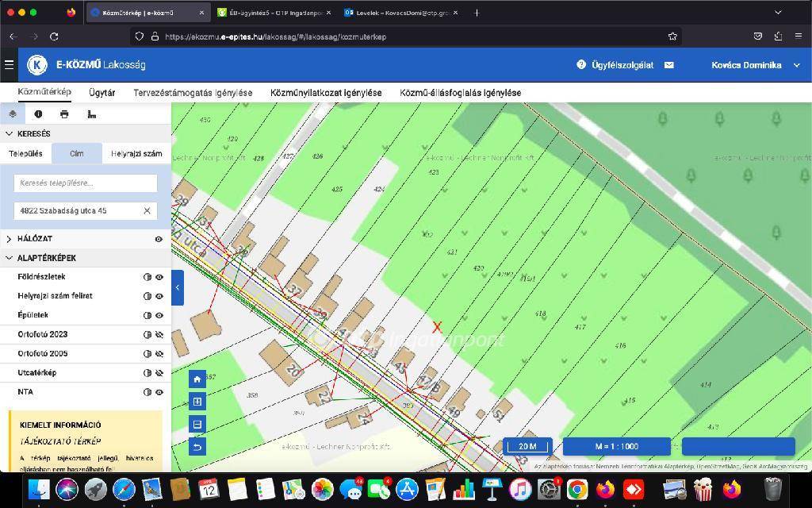Zoom out with the map minus button
The width and height of the screenshot is (812, 508).
point(197,424)
